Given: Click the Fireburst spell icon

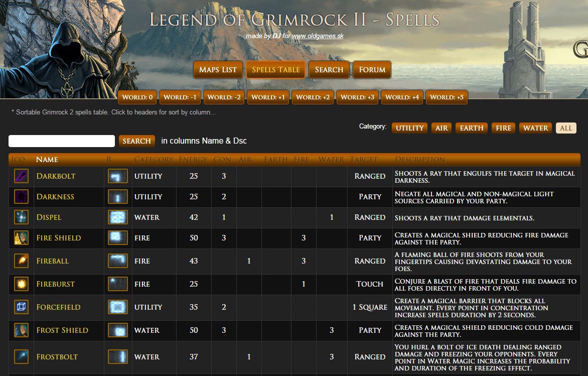Looking at the screenshot, I should click(x=22, y=284).
